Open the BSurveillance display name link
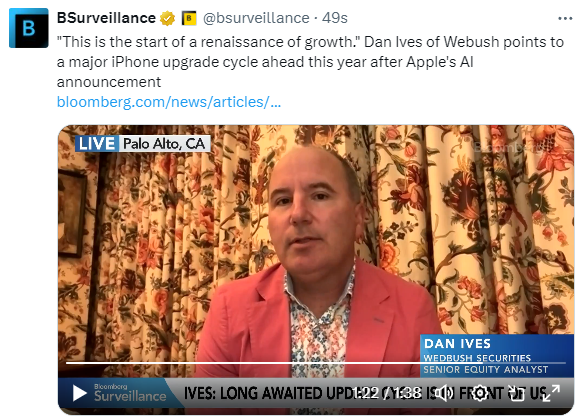The width and height of the screenshot is (585, 420). [106, 18]
